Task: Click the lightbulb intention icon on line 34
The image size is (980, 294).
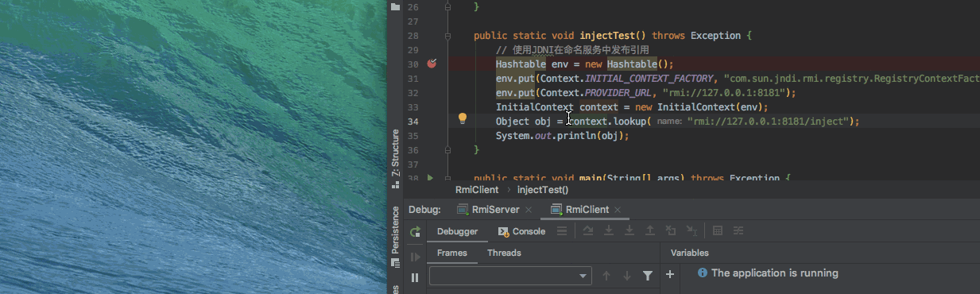Action: coord(462,120)
